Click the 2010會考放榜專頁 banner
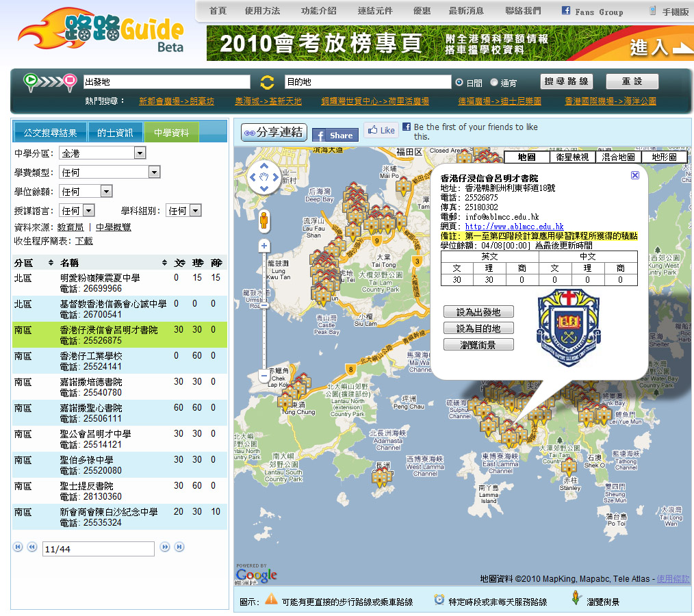The image size is (694, 616). [x=450, y=43]
